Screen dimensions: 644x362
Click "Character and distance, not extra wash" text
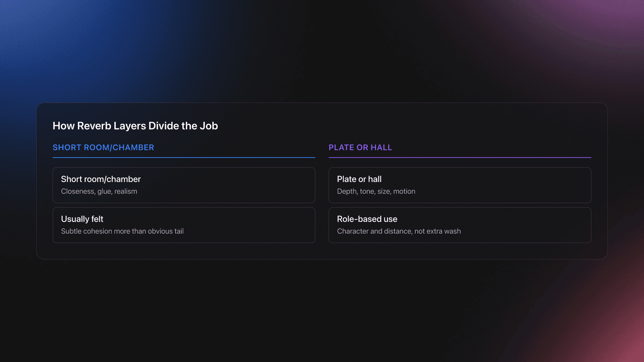pos(399,231)
